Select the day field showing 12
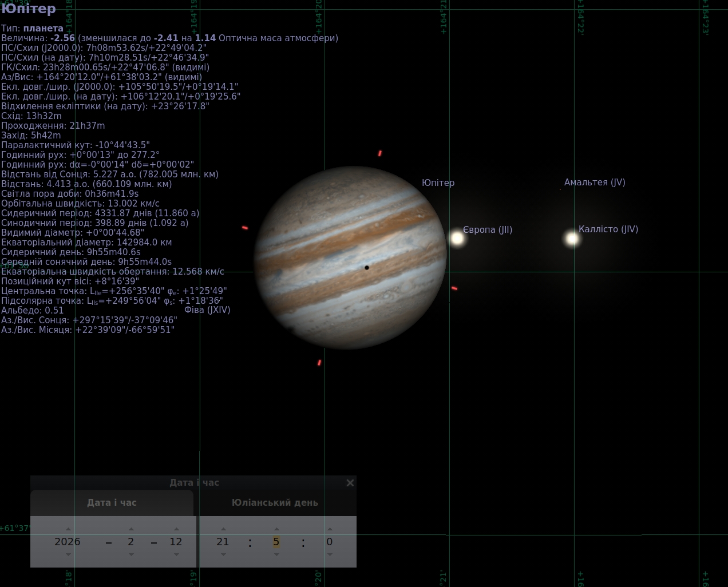Image resolution: width=728 pixels, height=587 pixels. pyautogui.click(x=176, y=542)
